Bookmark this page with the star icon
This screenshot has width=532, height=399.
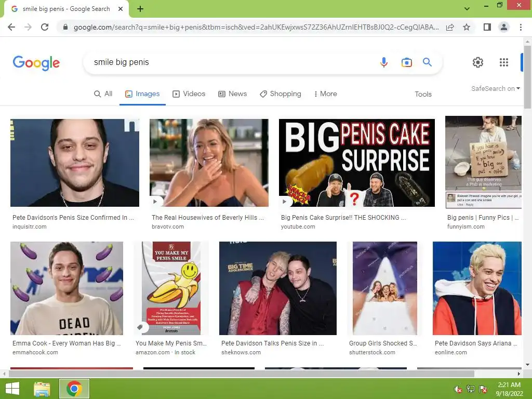[x=467, y=27]
